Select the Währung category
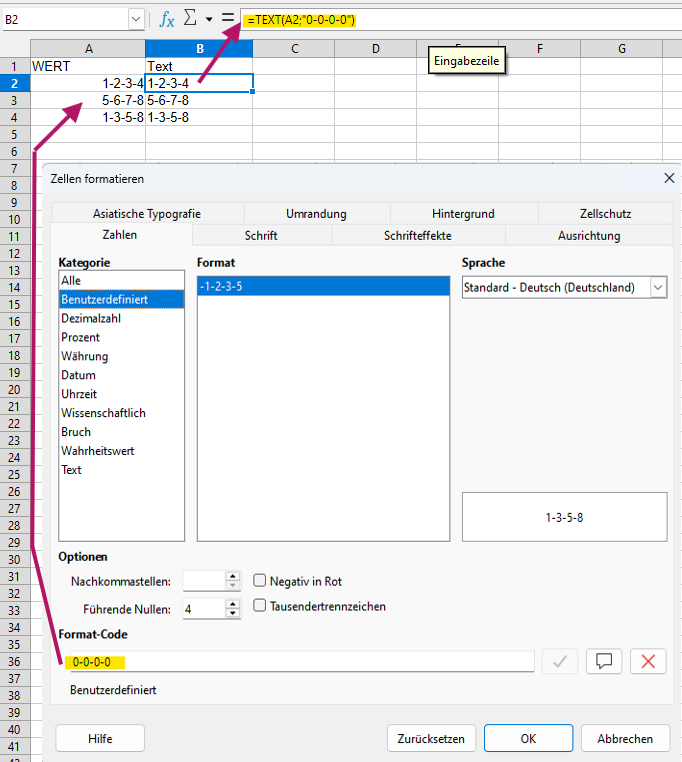 click(x=85, y=356)
